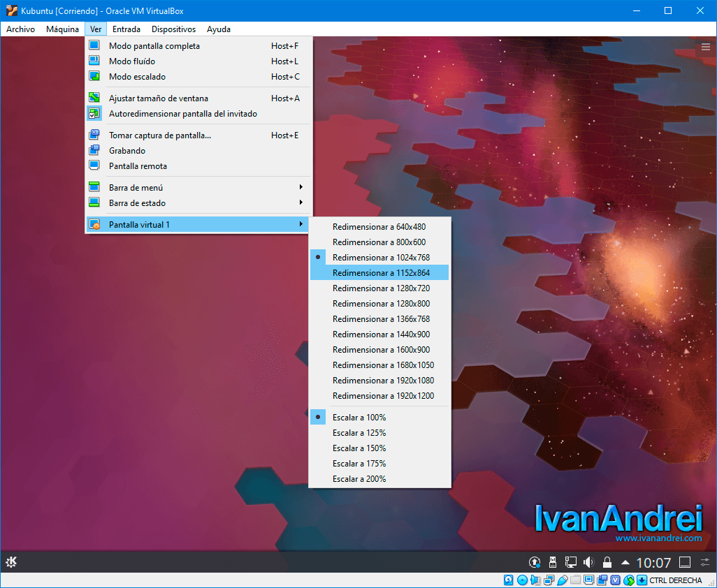Select Redimensionar a 1920x1200

379,396
